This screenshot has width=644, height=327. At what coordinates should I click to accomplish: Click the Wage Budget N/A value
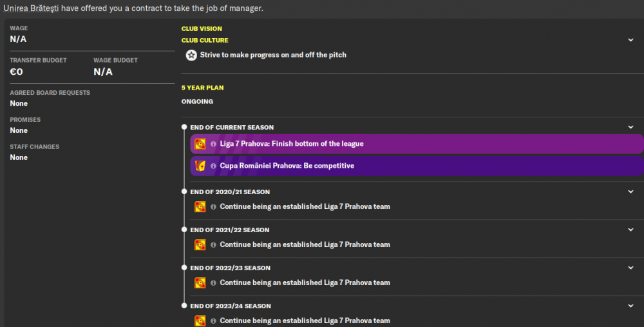(103, 72)
